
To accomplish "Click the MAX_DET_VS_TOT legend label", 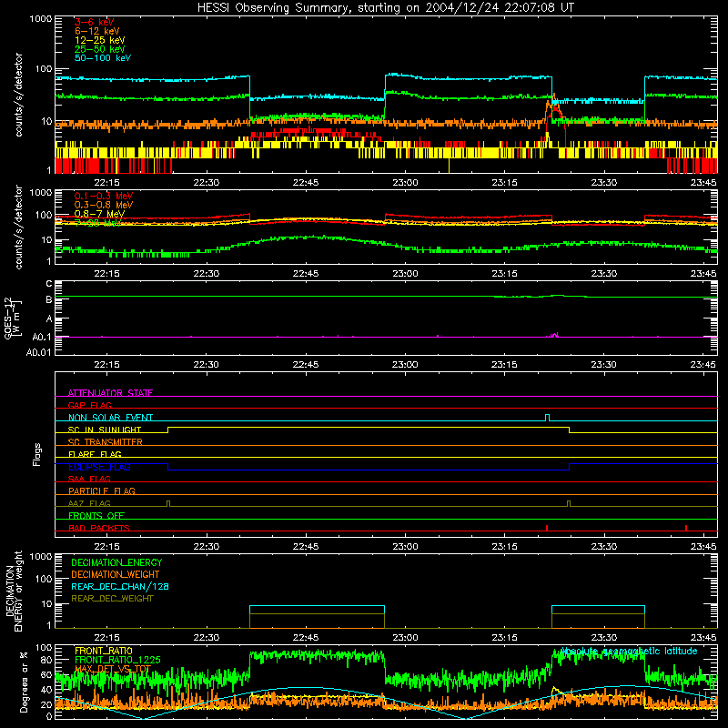I will point(112,669).
